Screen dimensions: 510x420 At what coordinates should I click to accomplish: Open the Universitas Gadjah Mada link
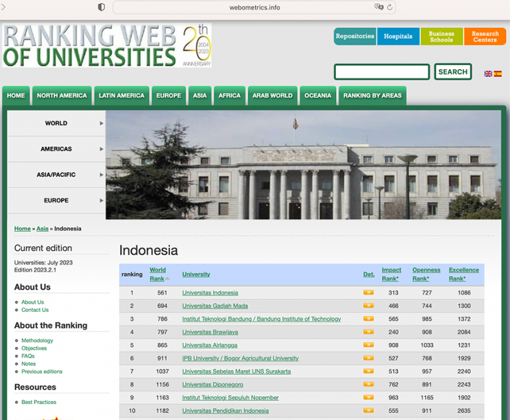point(215,306)
